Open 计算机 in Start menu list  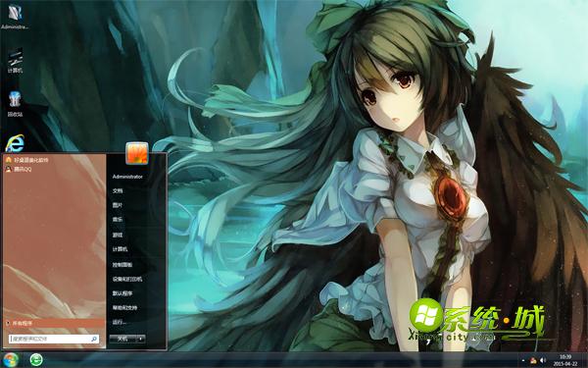pyautogui.click(x=120, y=249)
